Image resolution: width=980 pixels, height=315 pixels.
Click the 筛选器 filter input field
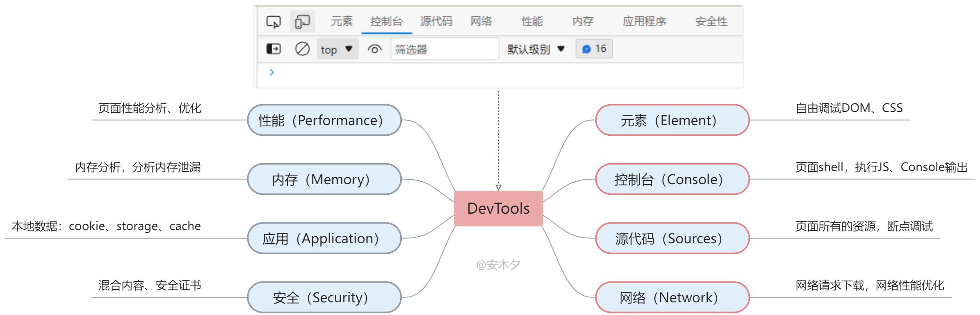coord(444,49)
